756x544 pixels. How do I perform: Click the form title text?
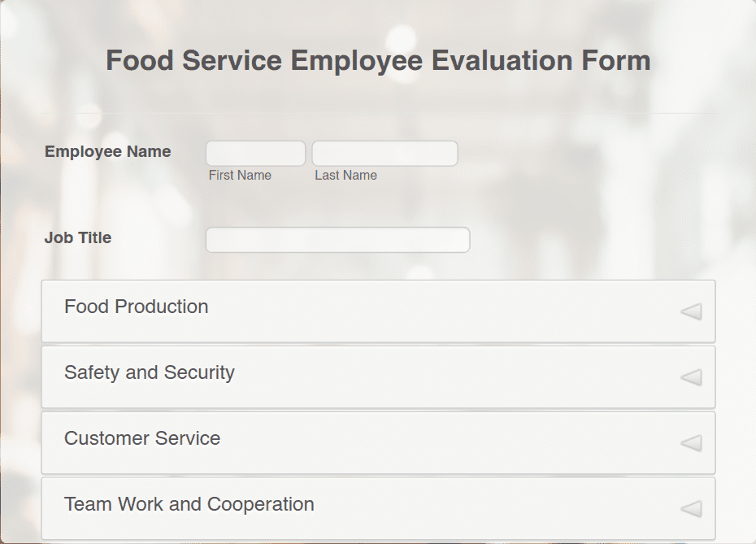click(x=377, y=60)
